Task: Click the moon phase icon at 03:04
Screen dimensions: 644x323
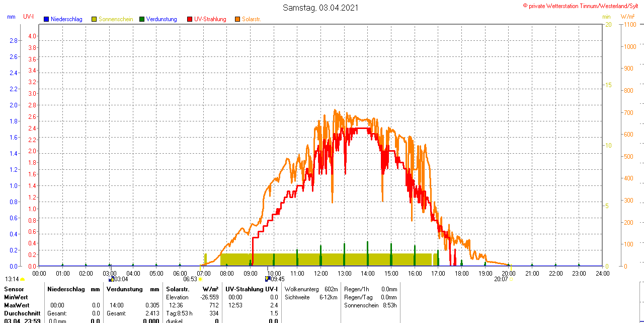Action: tap(111, 279)
